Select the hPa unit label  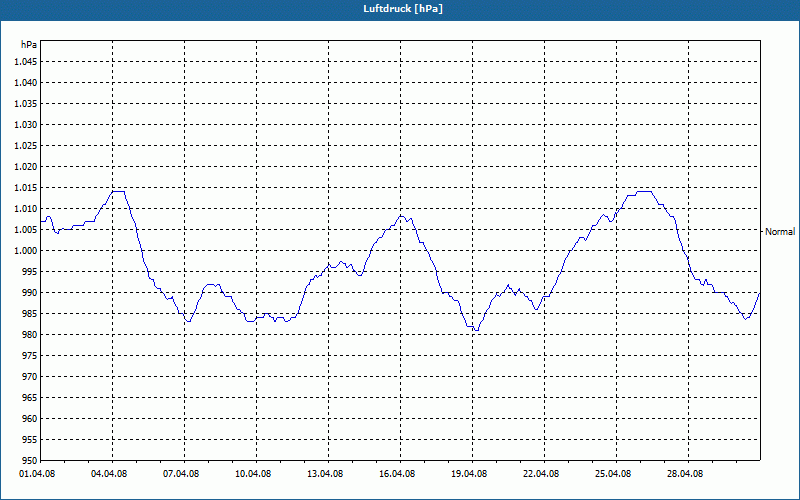pos(29,45)
